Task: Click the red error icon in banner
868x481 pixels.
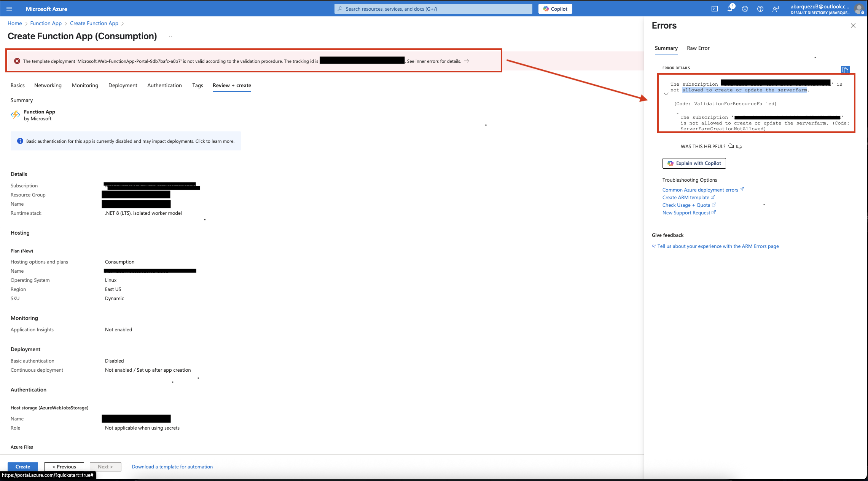Action: (17, 61)
